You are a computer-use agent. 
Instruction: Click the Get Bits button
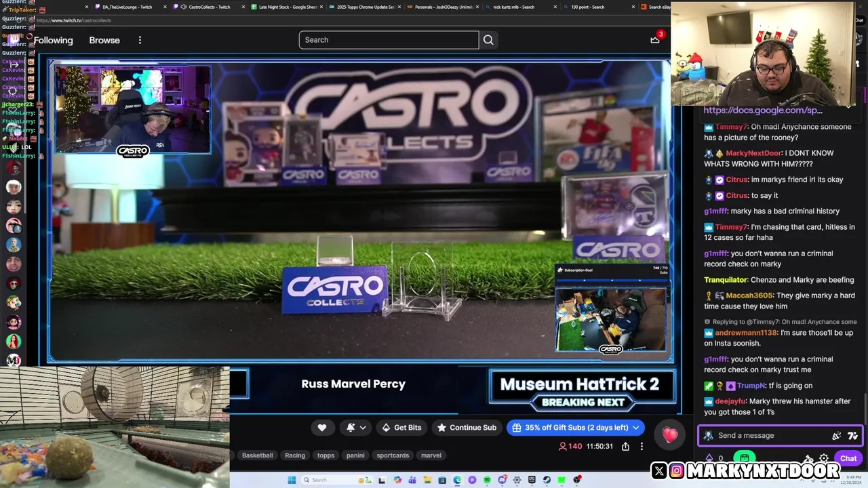coord(401,428)
